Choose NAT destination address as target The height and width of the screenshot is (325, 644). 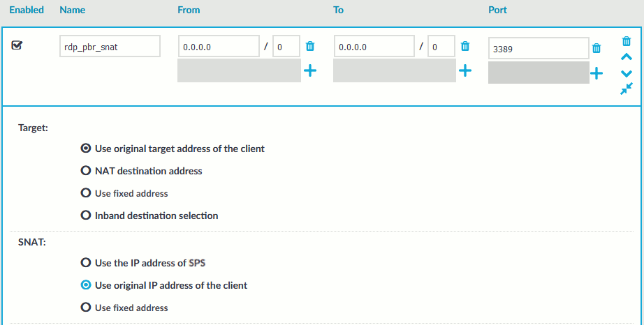(x=86, y=171)
